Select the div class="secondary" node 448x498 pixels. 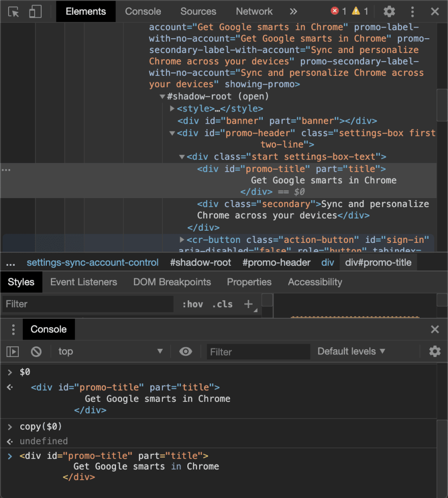click(x=313, y=210)
